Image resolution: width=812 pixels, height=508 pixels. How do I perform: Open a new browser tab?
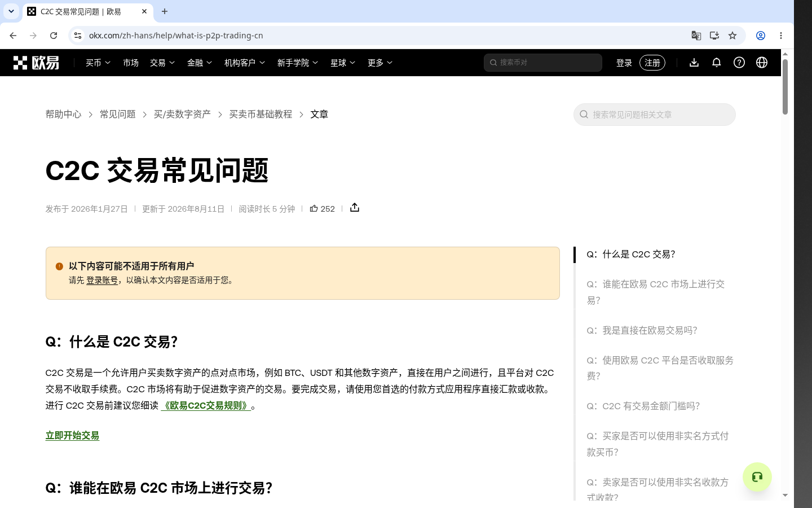(x=165, y=11)
